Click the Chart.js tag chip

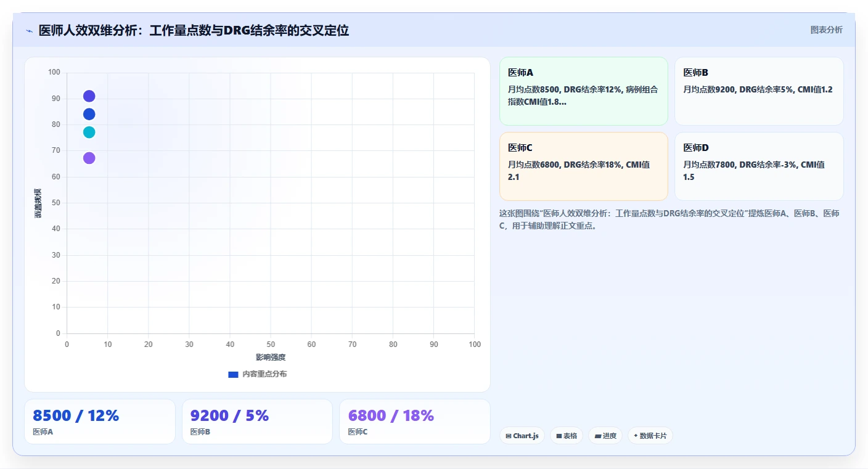pyautogui.click(x=522, y=436)
